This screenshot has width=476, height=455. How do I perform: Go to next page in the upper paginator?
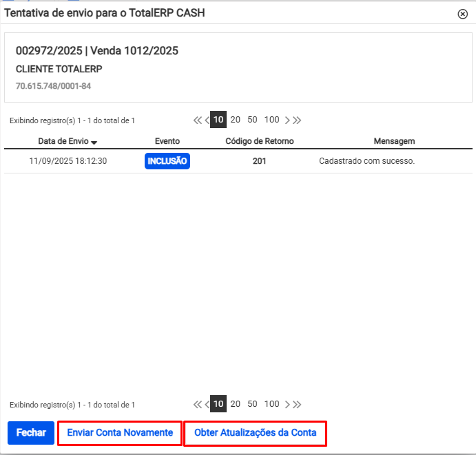click(x=288, y=120)
